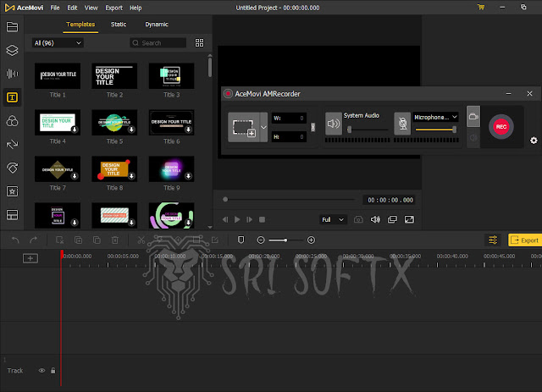The width and height of the screenshot is (542, 392).
Task: Click the Redo arrow in timeline toolbar
Action: (x=34, y=240)
